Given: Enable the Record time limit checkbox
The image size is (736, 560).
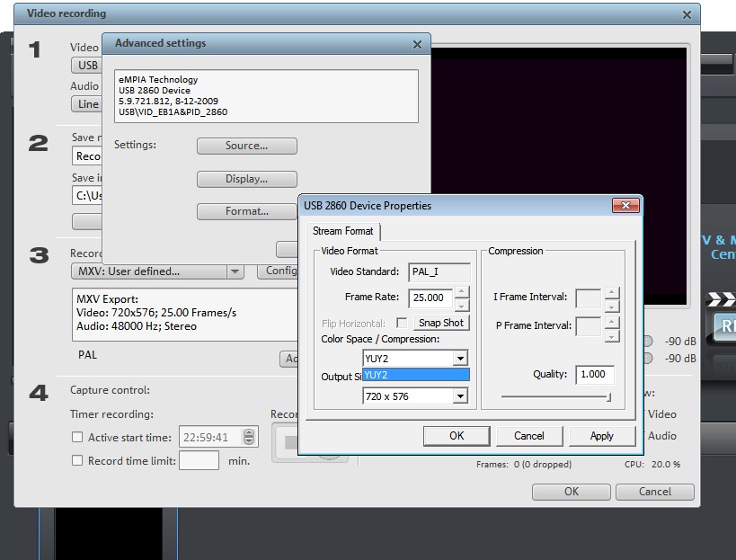Looking at the screenshot, I should coord(77,460).
